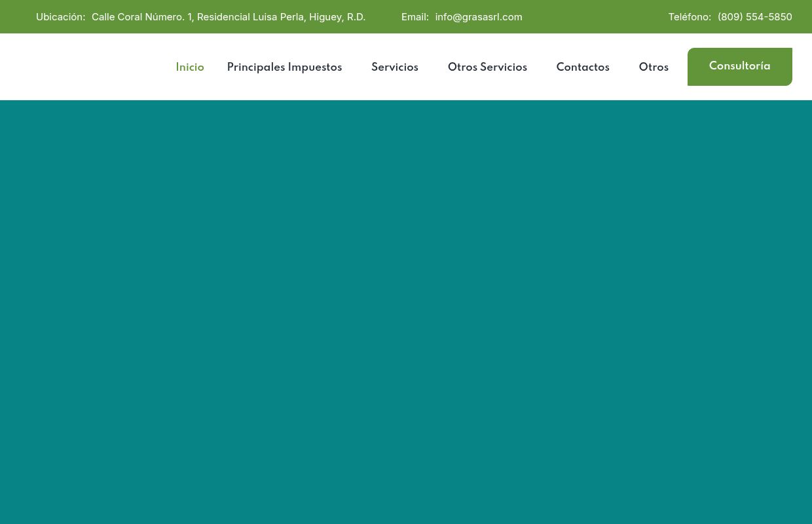
Task: Click the info@grasasrl.com email link
Action: (x=479, y=17)
